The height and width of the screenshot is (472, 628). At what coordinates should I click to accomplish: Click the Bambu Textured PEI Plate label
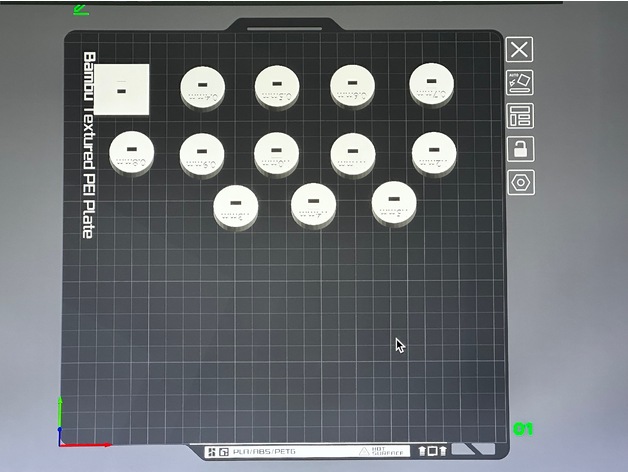90,145
